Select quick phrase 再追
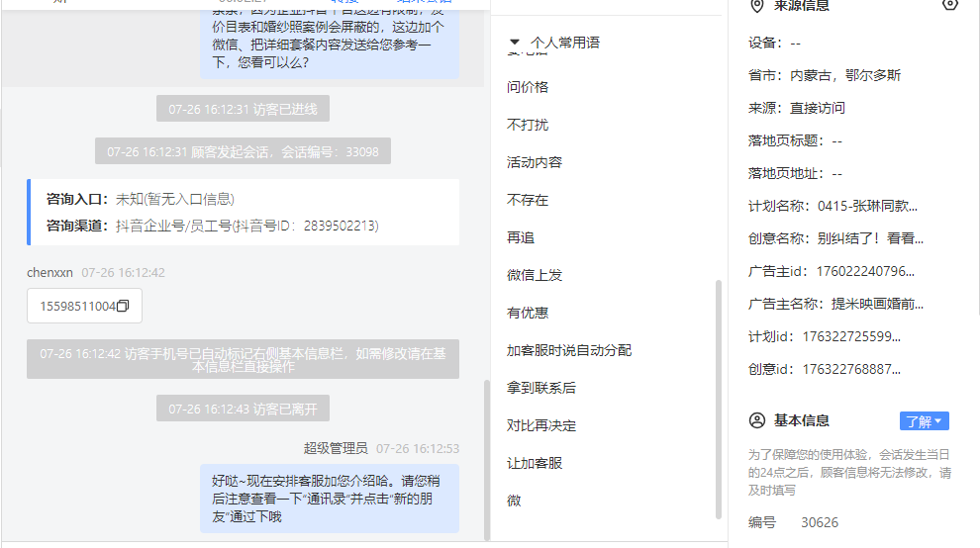This screenshot has height=548, width=980. point(521,237)
